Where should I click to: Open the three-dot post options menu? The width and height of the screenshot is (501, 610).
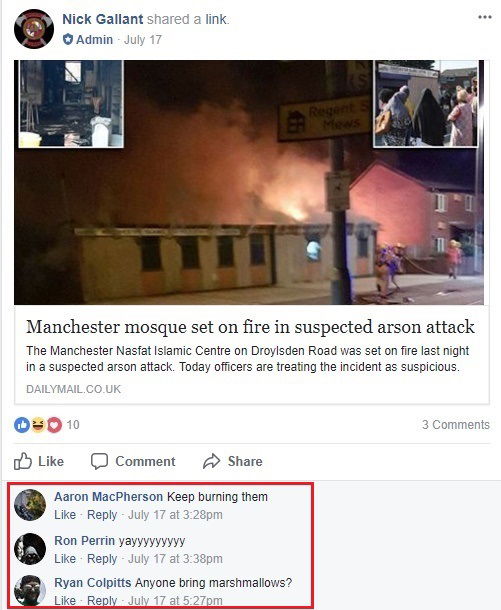point(485,17)
